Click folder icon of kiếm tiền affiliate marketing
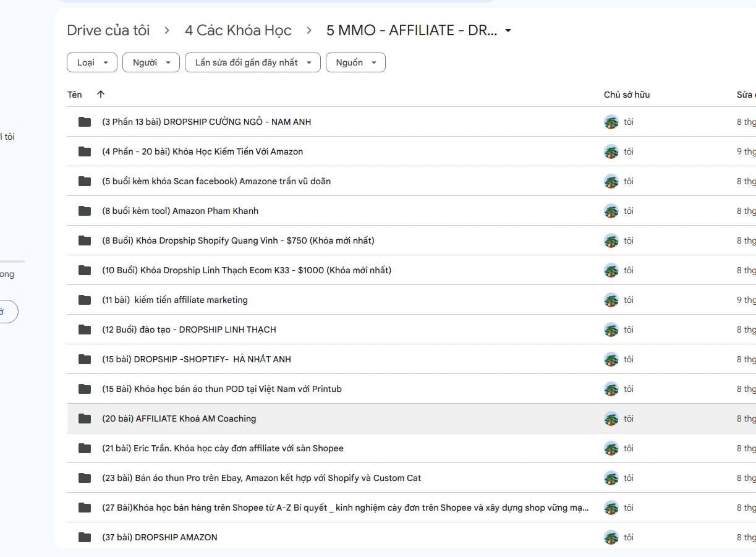Viewport: 756px width, 557px height. click(85, 300)
